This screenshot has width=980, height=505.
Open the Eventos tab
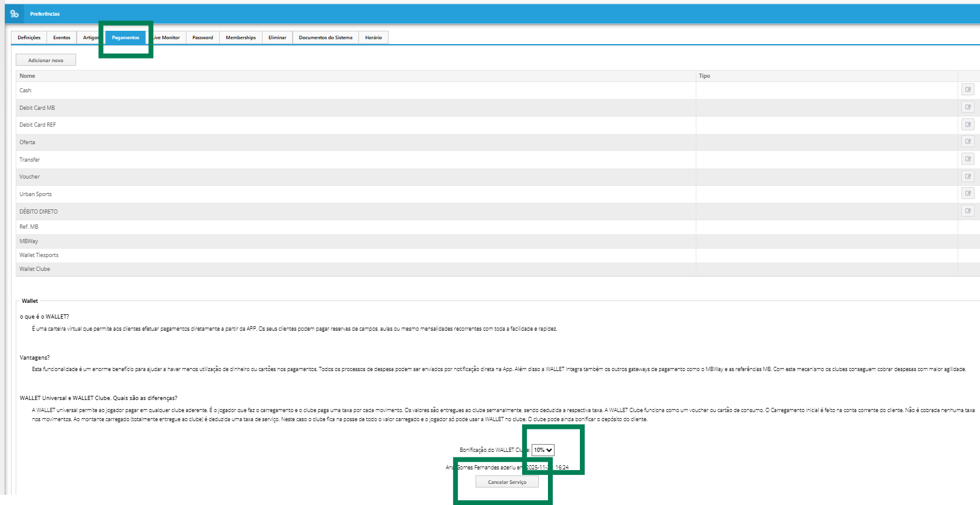pos(62,37)
